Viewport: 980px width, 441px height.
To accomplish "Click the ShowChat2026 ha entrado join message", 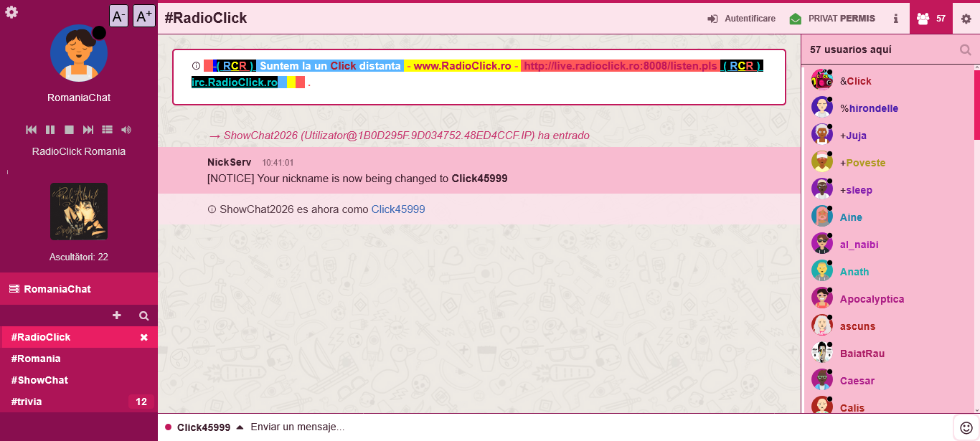I will (399, 136).
